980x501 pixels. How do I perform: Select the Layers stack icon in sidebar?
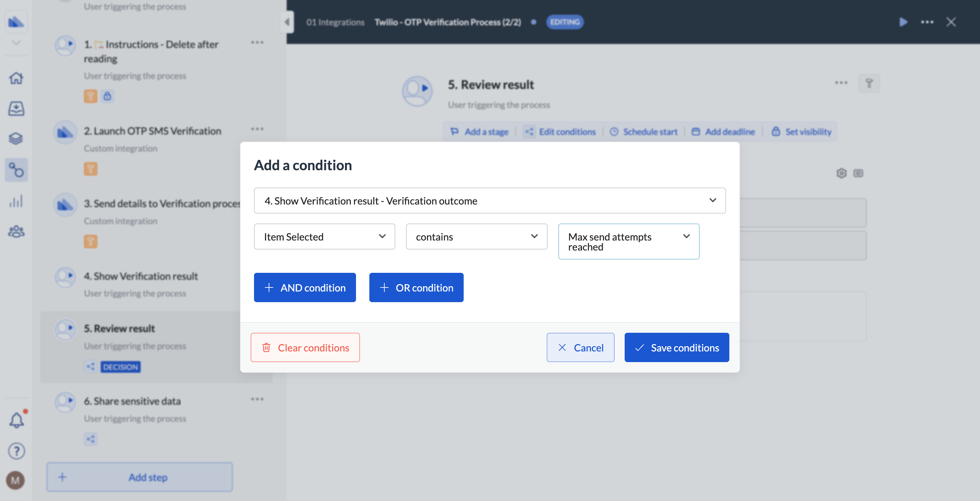point(16,138)
